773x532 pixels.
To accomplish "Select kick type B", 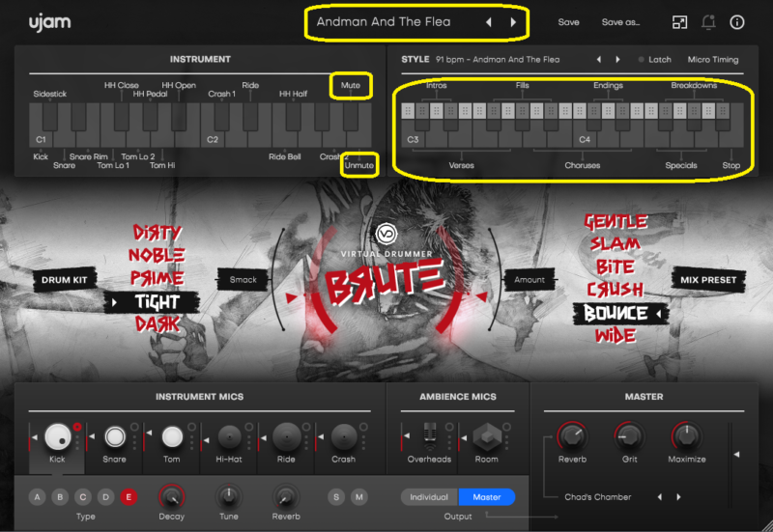I will click(60, 497).
